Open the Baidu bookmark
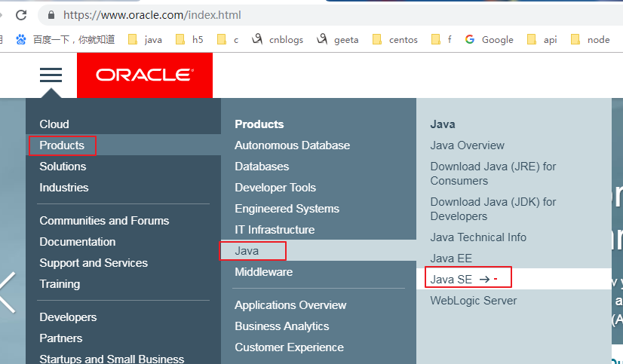The height and width of the screenshot is (364, 623). [66, 39]
